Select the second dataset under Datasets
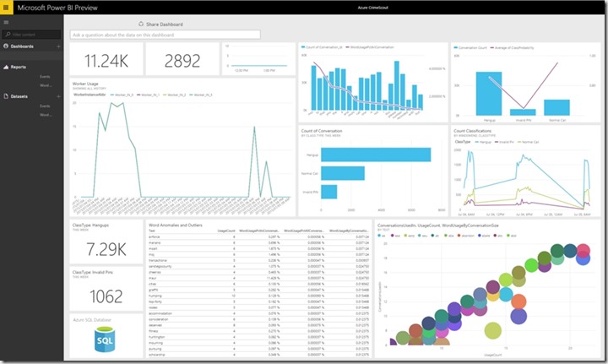The image size is (608, 364). (x=46, y=115)
